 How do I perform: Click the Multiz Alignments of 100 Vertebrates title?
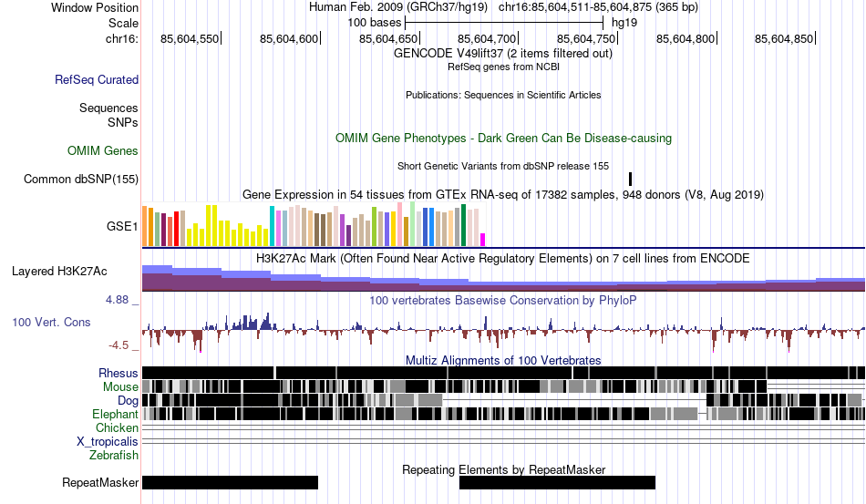click(x=503, y=361)
